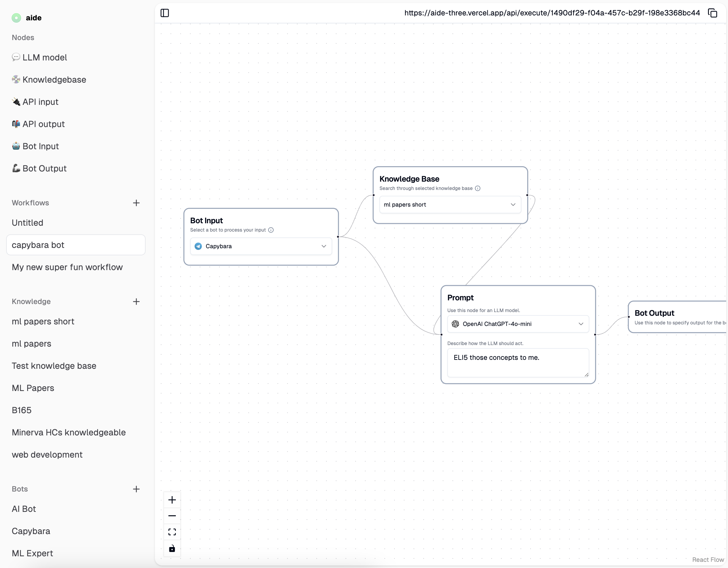
Task: Click Knowledge Base info icon
Action: [477, 188]
